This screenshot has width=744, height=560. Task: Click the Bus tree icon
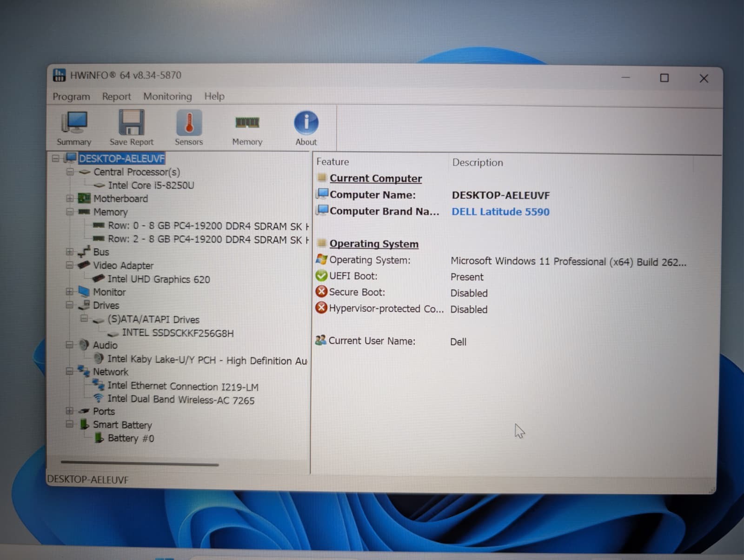[84, 252]
